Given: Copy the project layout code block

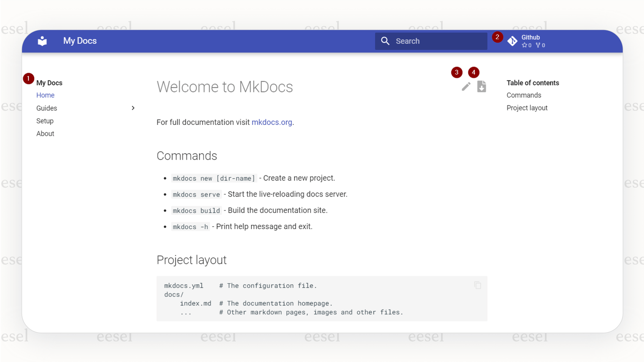Looking at the screenshot, I should [478, 285].
